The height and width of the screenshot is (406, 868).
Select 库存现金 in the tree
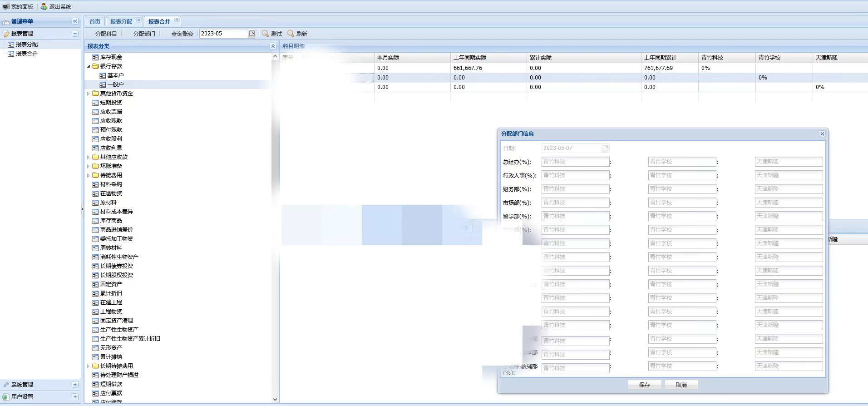click(111, 57)
